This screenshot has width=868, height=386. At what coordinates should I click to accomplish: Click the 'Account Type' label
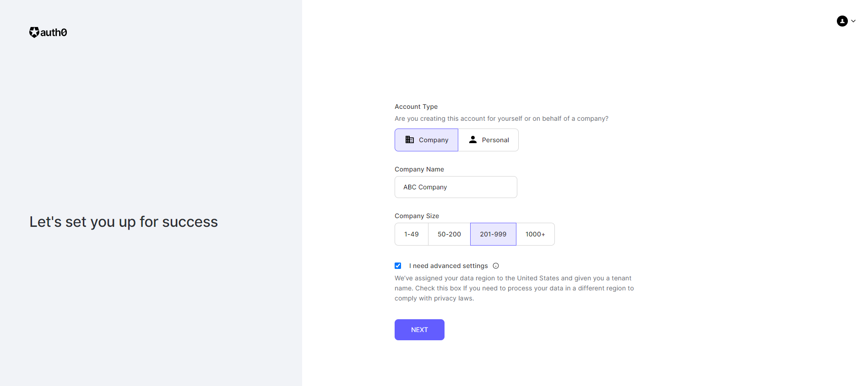click(x=416, y=107)
